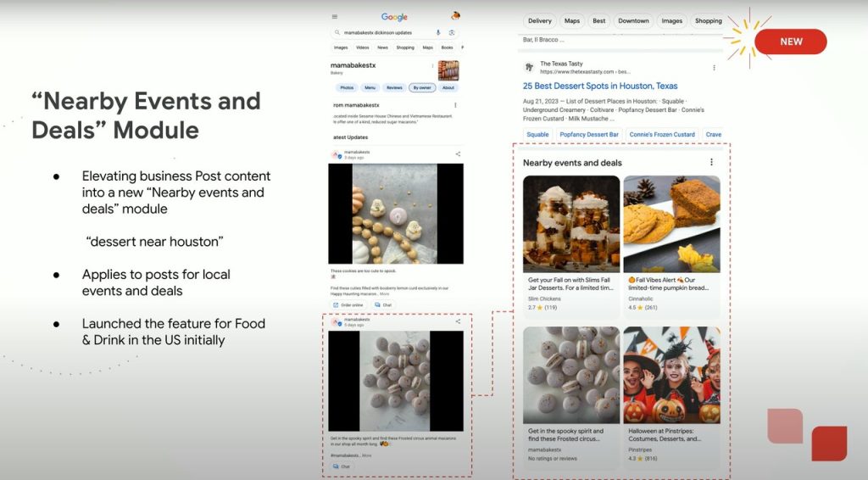This screenshot has height=480, width=868.
Task: Tap the magnifier icon in search box
Action: point(337,33)
